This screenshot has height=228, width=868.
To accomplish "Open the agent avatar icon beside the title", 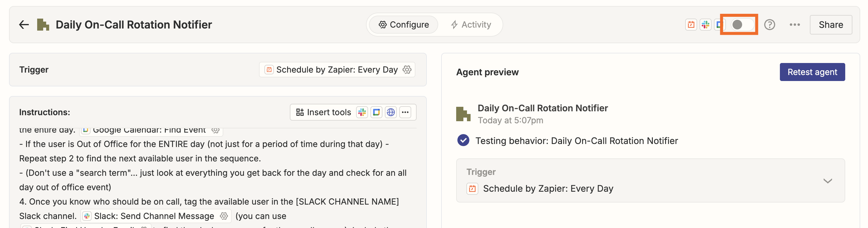I will 43,25.
